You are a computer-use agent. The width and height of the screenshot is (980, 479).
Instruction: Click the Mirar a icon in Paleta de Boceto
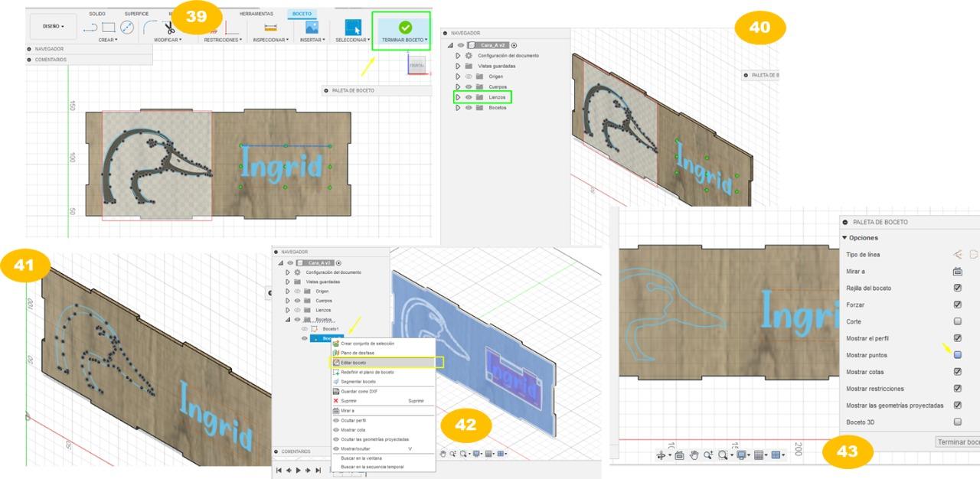[957, 271]
